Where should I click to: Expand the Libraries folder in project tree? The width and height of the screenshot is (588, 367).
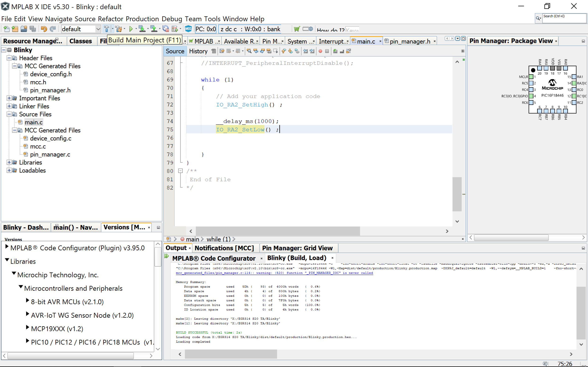tap(9, 162)
